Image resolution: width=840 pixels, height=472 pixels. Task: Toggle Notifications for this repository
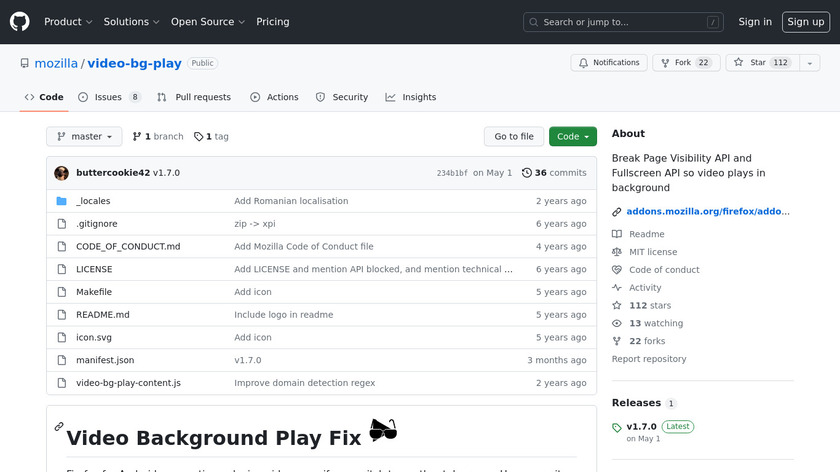(x=608, y=63)
